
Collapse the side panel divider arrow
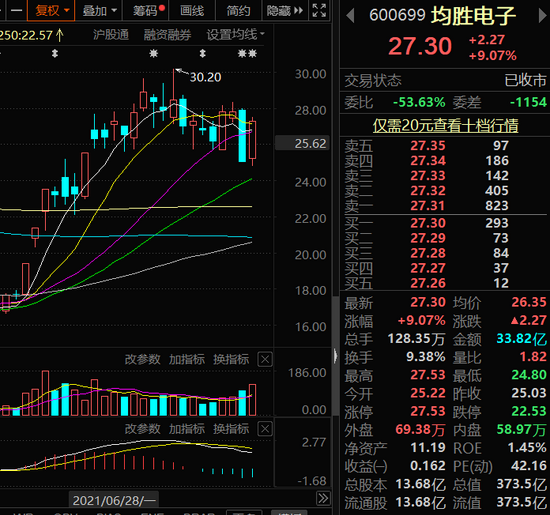(x=335, y=355)
